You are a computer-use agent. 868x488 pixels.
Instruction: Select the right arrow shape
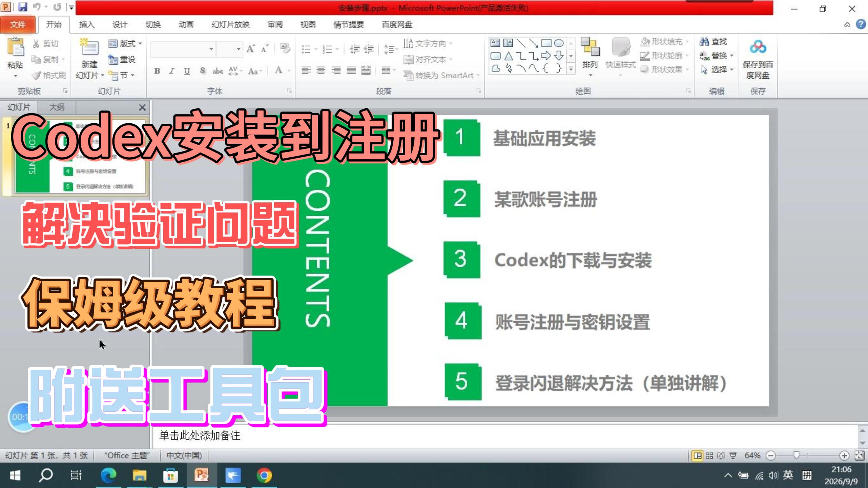(x=546, y=56)
